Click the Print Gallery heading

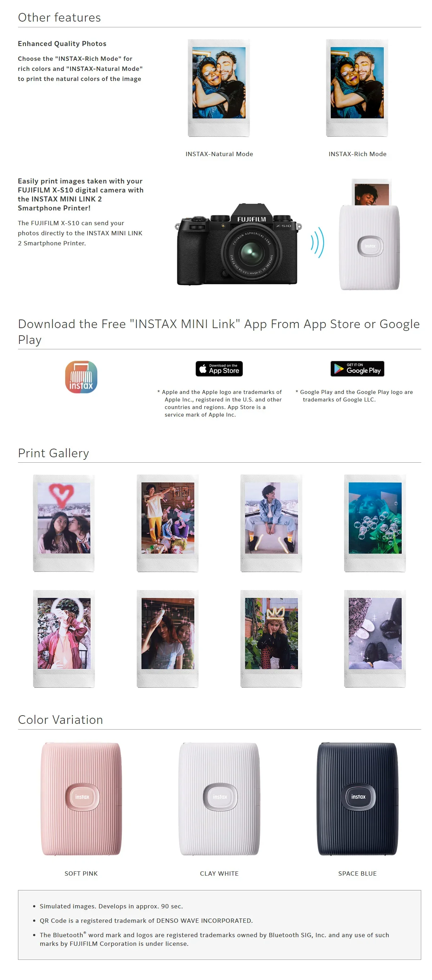(54, 453)
